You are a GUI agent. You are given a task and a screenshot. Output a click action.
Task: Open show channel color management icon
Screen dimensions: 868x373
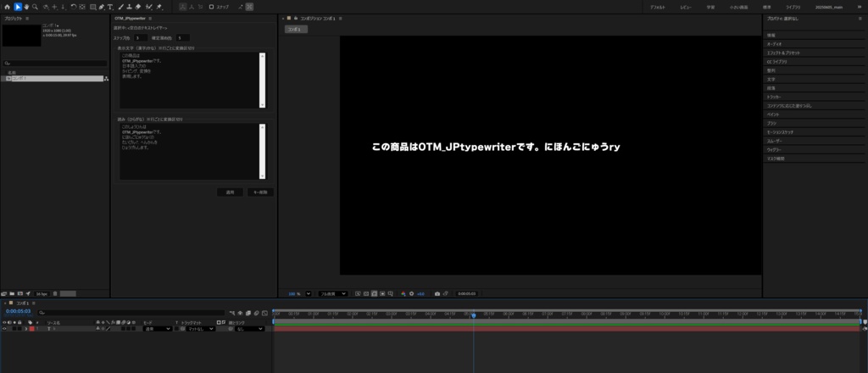403,293
